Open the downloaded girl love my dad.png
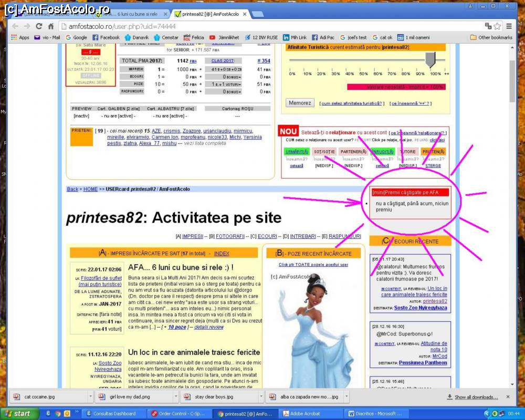The width and height of the screenshot is (525, 420). click(x=134, y=396)
